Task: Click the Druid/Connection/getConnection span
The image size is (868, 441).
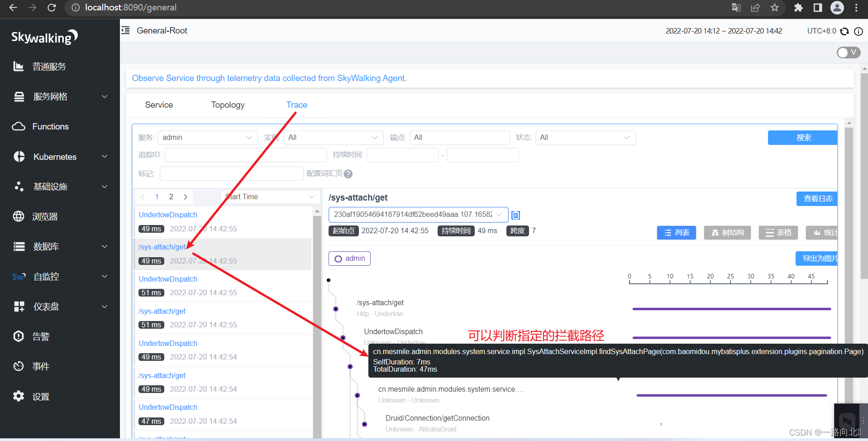Action: pyautogui.click(x=437, y=418)
